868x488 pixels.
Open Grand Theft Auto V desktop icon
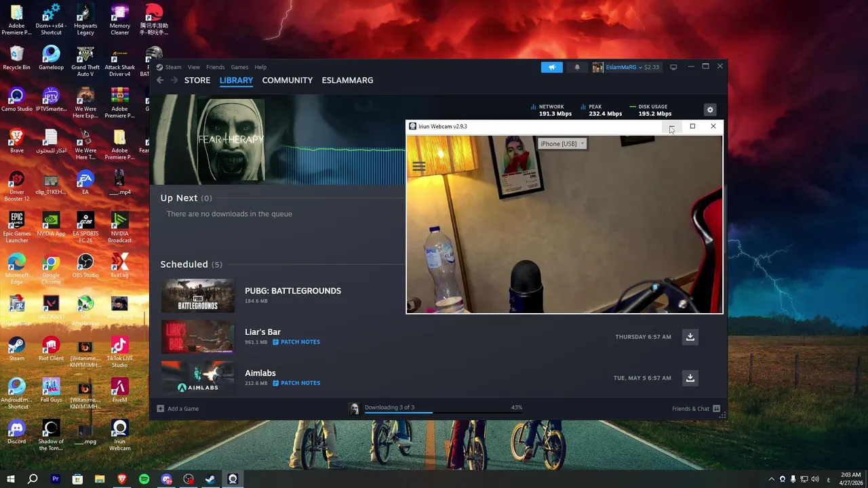coord(85,62)
